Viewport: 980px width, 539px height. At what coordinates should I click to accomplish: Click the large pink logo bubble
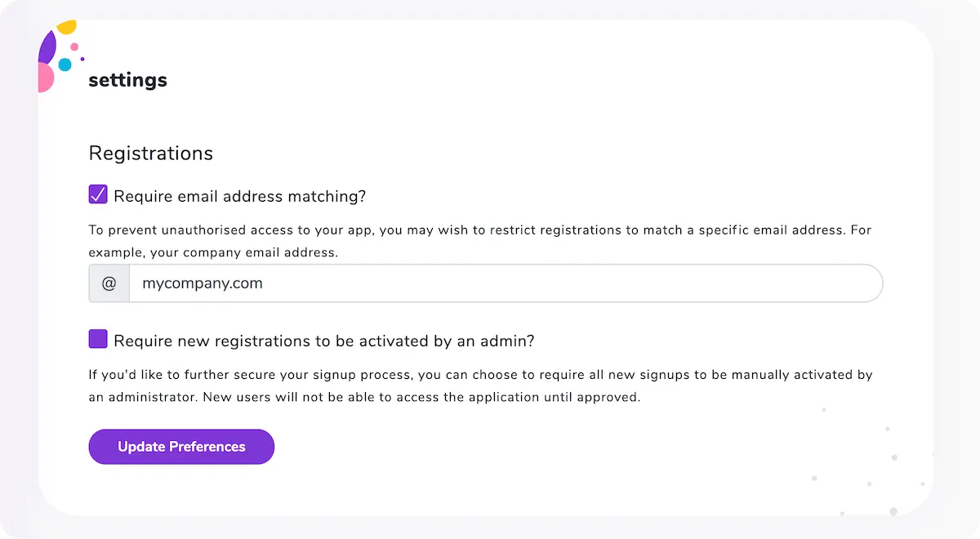45,78
